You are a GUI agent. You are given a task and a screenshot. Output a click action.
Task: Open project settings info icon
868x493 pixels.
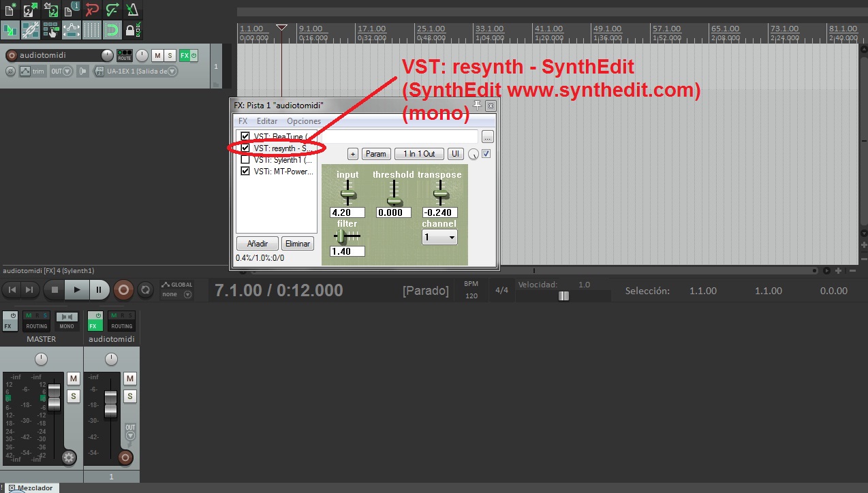[x=71, y=10]
